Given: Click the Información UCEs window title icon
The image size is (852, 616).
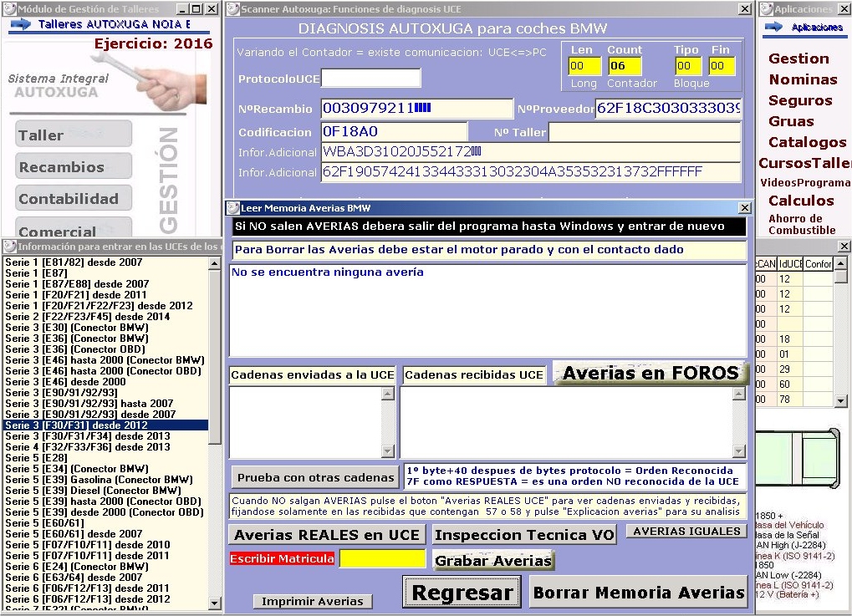Looking at the screenshot, I should pos(10,246).
